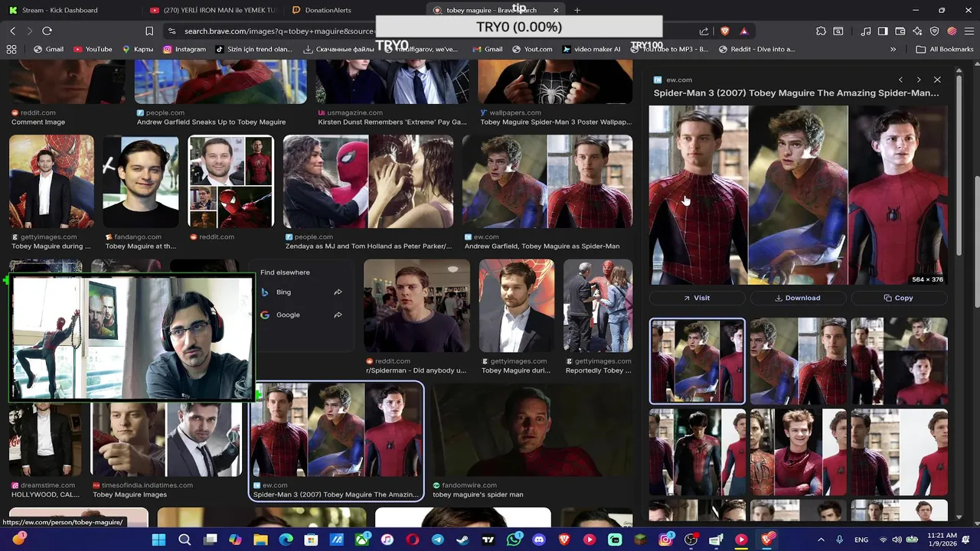
Task: Search image on Bing from Find elsewhere
Action: coord(302,292)
